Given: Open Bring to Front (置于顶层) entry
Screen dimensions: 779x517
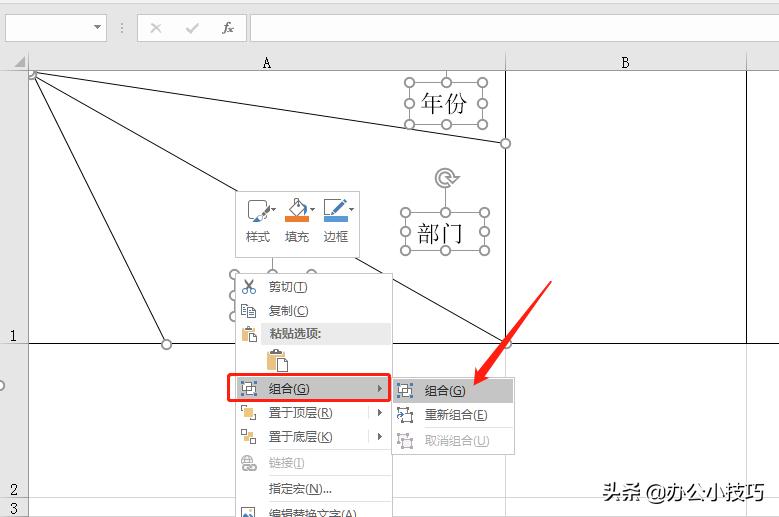Looking at the screenshot, I should coord(313,413).
